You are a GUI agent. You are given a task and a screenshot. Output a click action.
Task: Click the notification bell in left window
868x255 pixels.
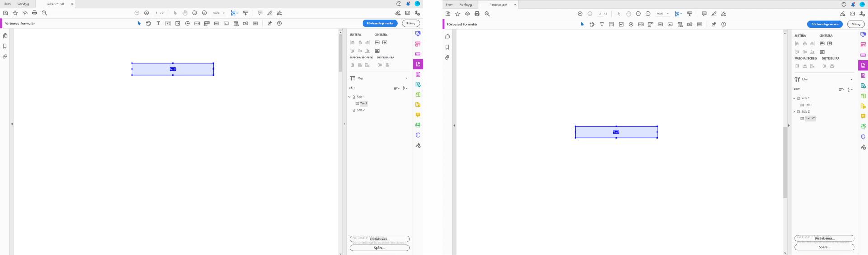[x=408, y=4]
